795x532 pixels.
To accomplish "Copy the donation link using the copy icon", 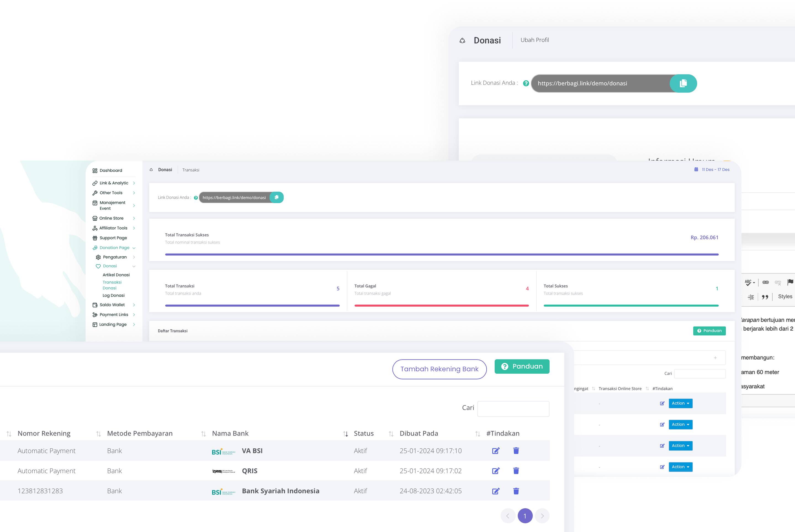I will click(x=683, y=83).
